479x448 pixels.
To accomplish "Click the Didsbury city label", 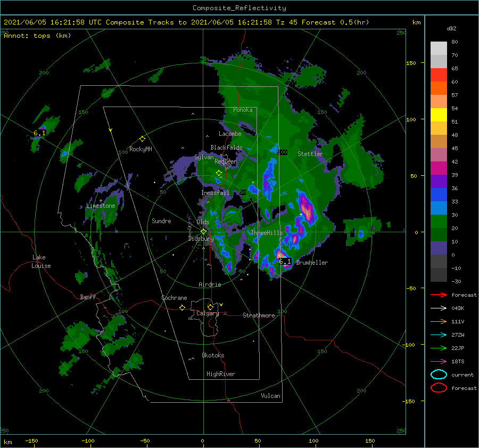I will pyautogui.click(x=201, y=239).
